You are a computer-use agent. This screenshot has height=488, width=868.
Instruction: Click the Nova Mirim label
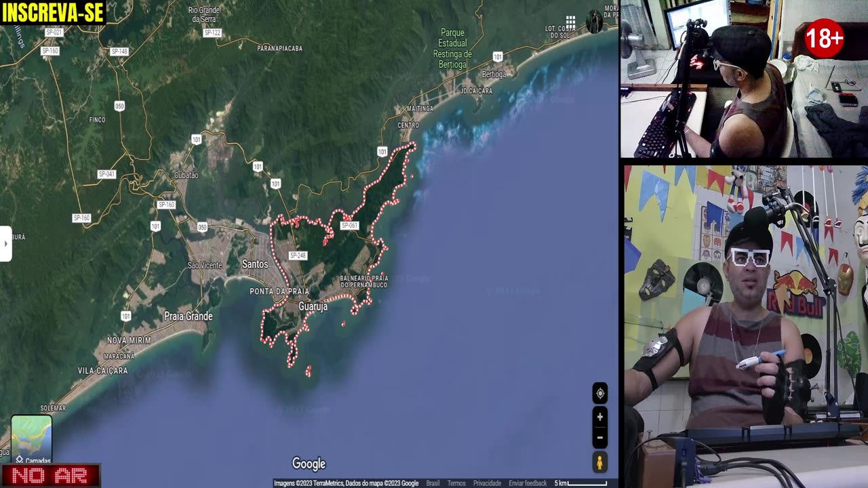pyautogui.click(x=129, y=340)
